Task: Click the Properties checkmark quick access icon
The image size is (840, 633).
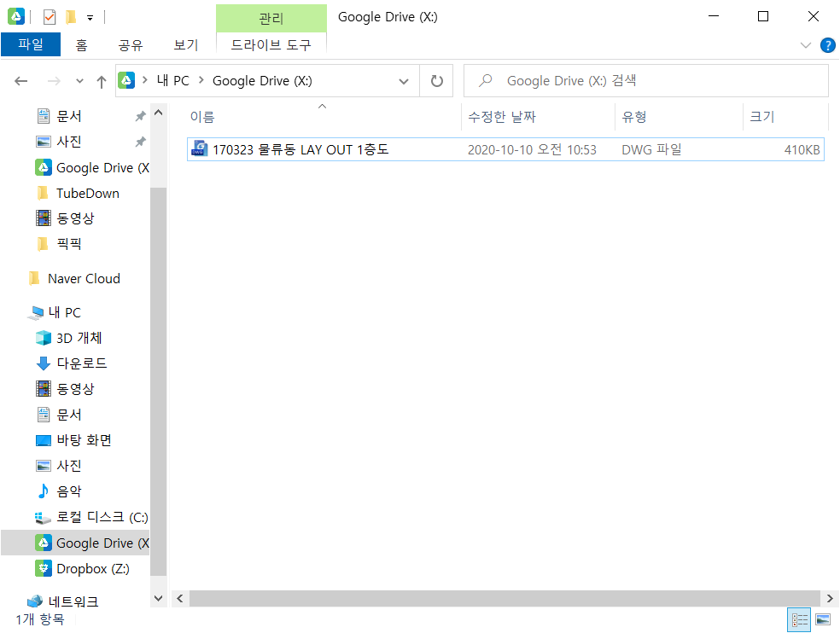Action: [50, 17]
